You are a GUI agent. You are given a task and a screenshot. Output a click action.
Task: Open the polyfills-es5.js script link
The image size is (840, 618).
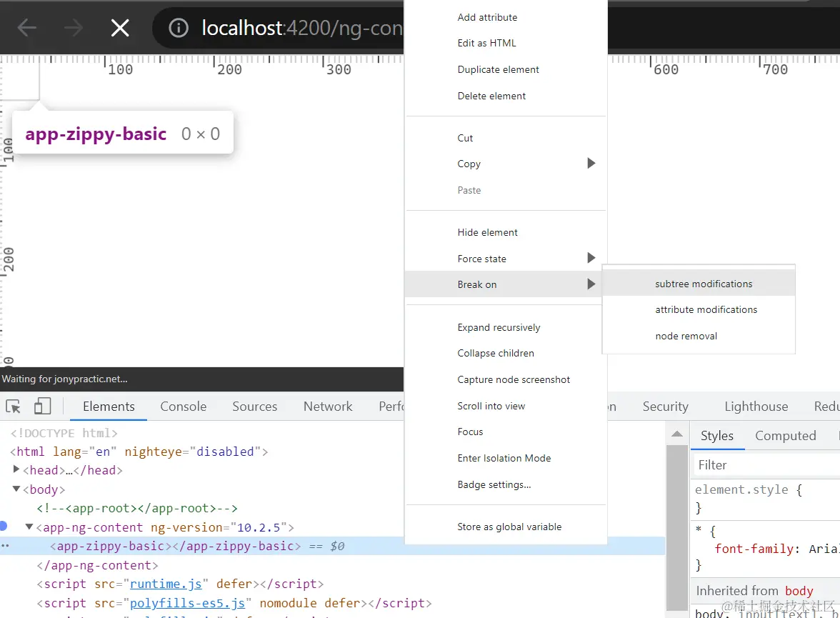(x=187, y=603)
